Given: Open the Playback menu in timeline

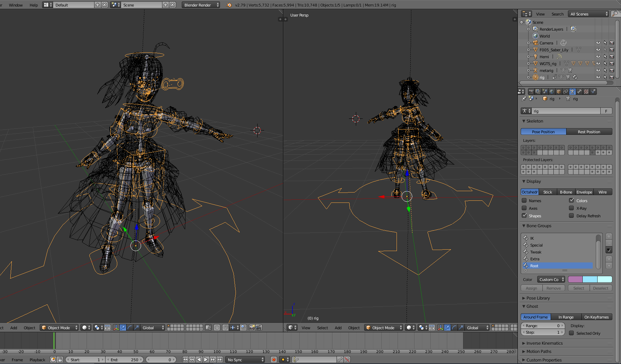Looking at the screenshot, I should (37, 360).
